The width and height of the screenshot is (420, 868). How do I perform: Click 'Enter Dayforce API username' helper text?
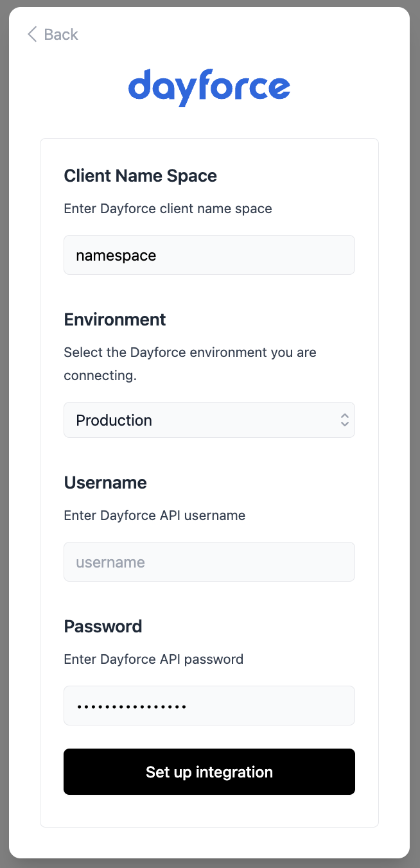pos(154,516)
